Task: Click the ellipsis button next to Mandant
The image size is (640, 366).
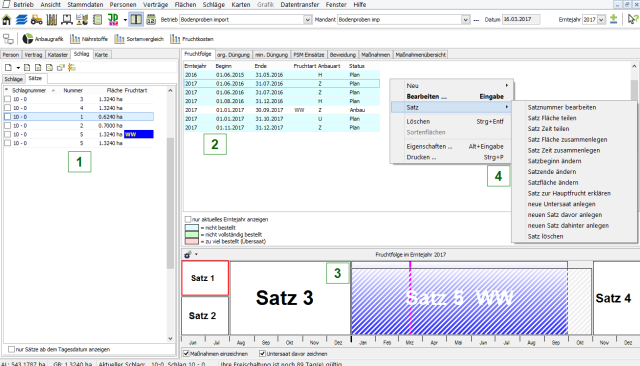Action: click(476, 20)
